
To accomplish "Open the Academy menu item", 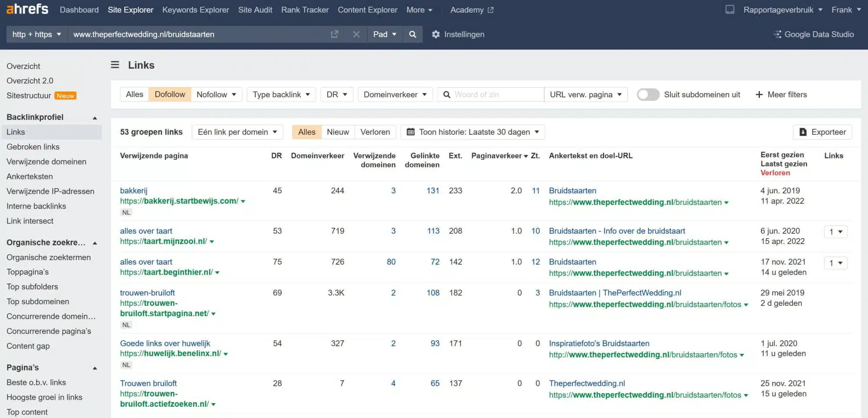I will (x=467, y=10).
